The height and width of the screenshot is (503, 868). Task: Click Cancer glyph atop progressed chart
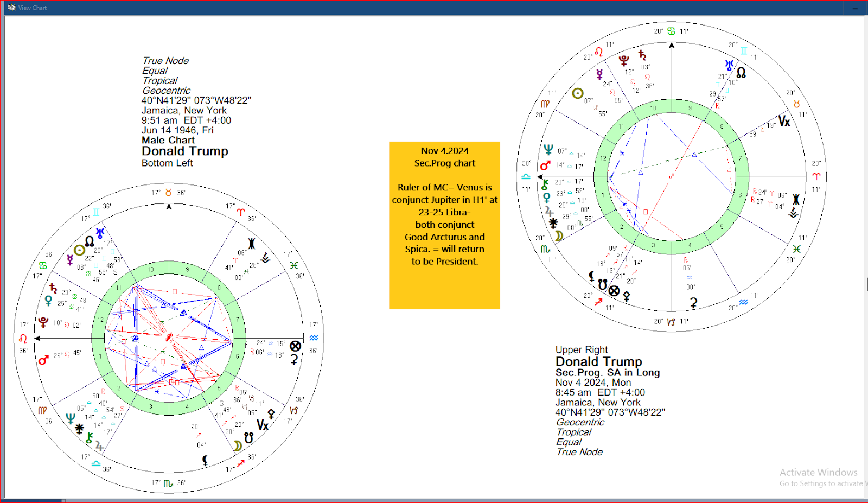[671, 31]
